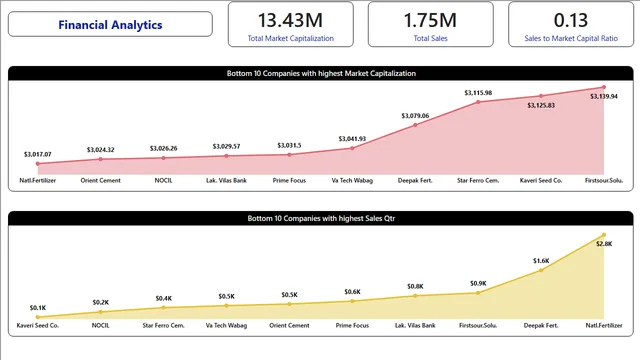This screenshot has width=640, height=360.
Task: Click the $0.2K data label
Action: (x=100, y=302)
